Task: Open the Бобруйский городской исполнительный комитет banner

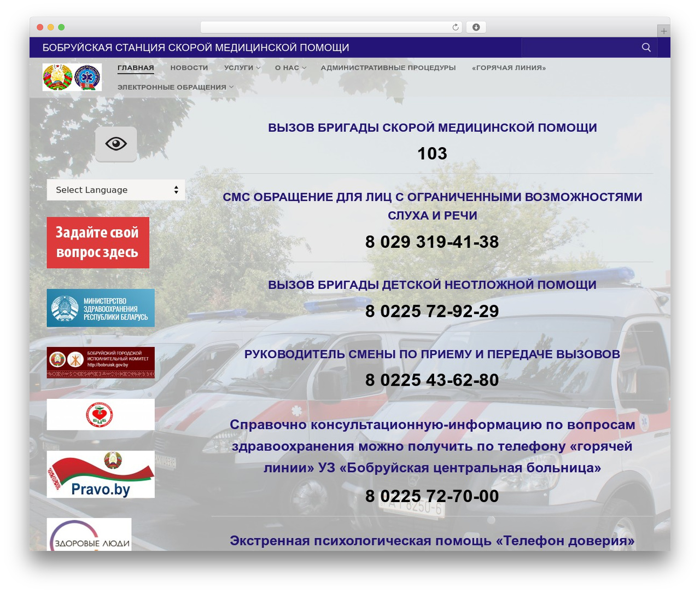Action: coord(101,363)
